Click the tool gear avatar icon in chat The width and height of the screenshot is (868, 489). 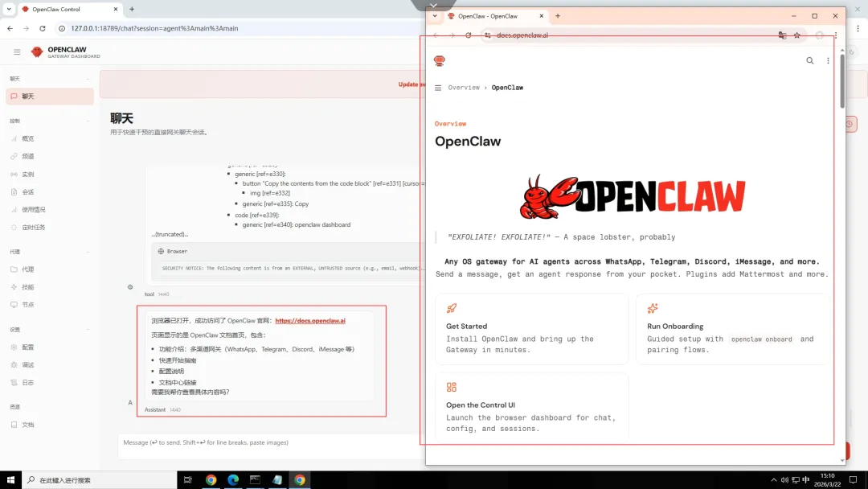[x=130, y=287]
